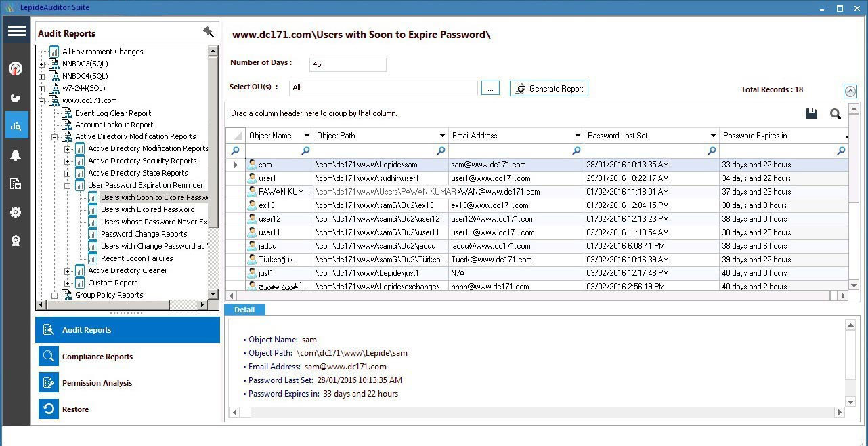Open the settings gear icon in sidebar
This screenshot has height=446, width=868.
click(x=16, y=212)
